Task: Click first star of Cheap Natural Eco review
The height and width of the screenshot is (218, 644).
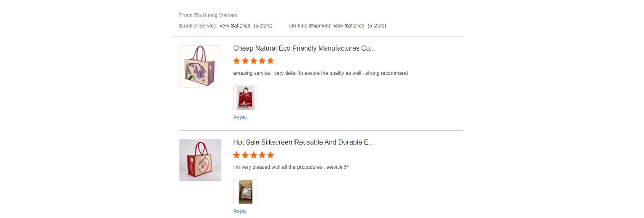Action: 236,61
